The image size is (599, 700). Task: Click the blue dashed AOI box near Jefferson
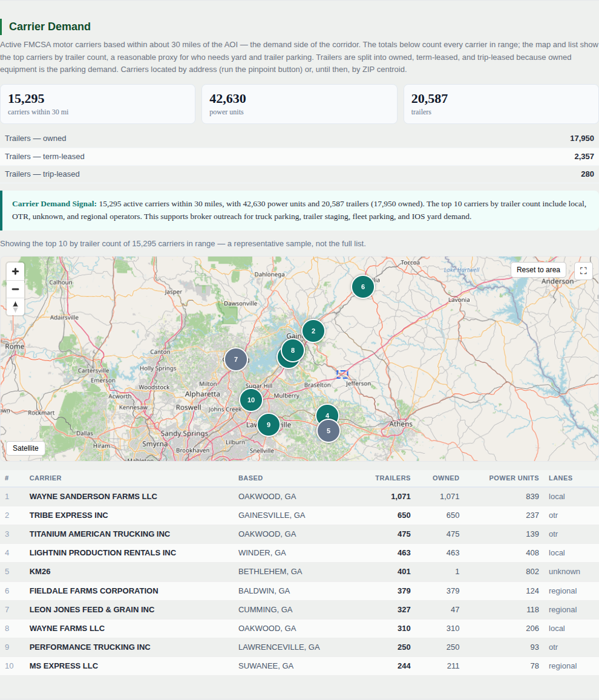tap(342, 374)
